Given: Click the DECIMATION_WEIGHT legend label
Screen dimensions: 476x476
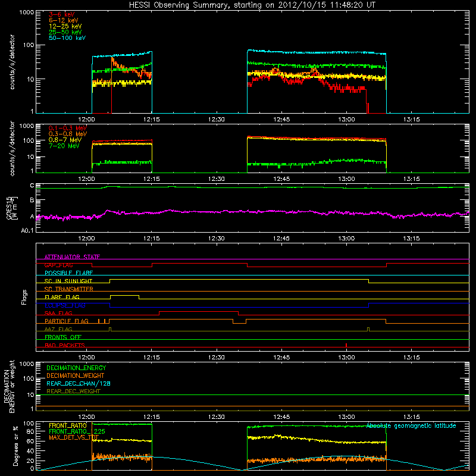Looking at the screenshot, I should click(x=76, y=375).
